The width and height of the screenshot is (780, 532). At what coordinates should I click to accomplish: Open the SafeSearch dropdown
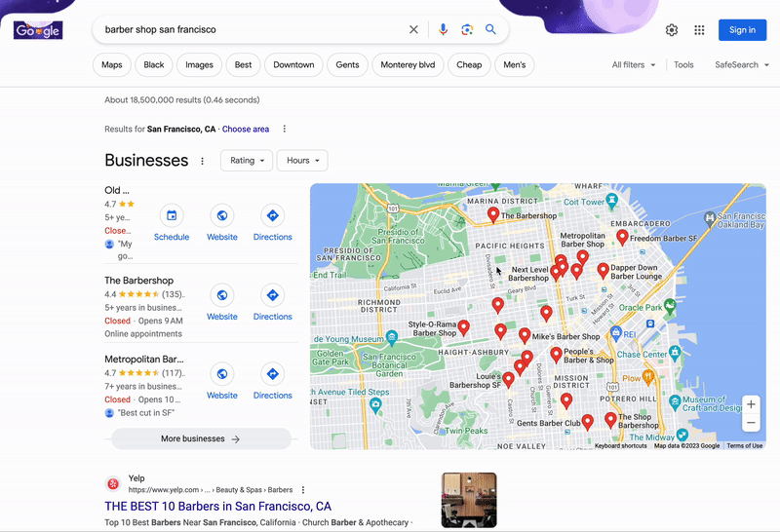point(741,65)
